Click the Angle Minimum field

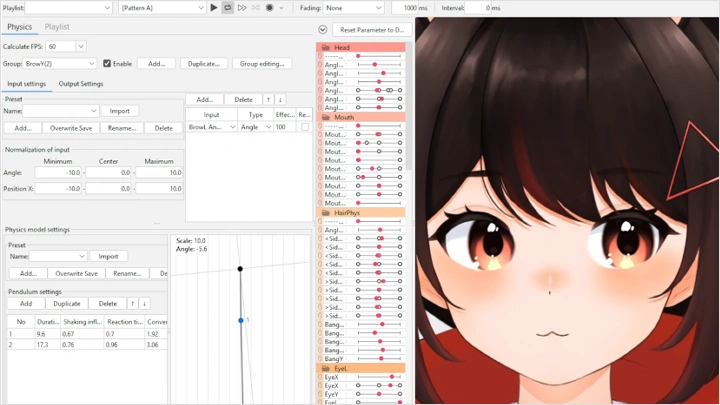pyautogui.click(x=58, y=173)
